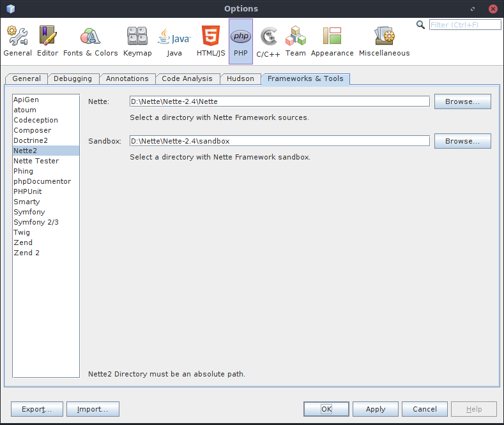Viewport: 504px width, 425px height.
Task: Switch to the Debugging tab
Action: tap(73, 78)
